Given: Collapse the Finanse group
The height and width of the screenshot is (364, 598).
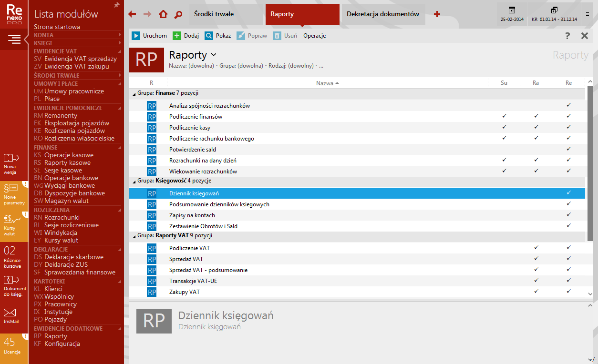Looking at the screenshot, I should (x=134, y=93).
